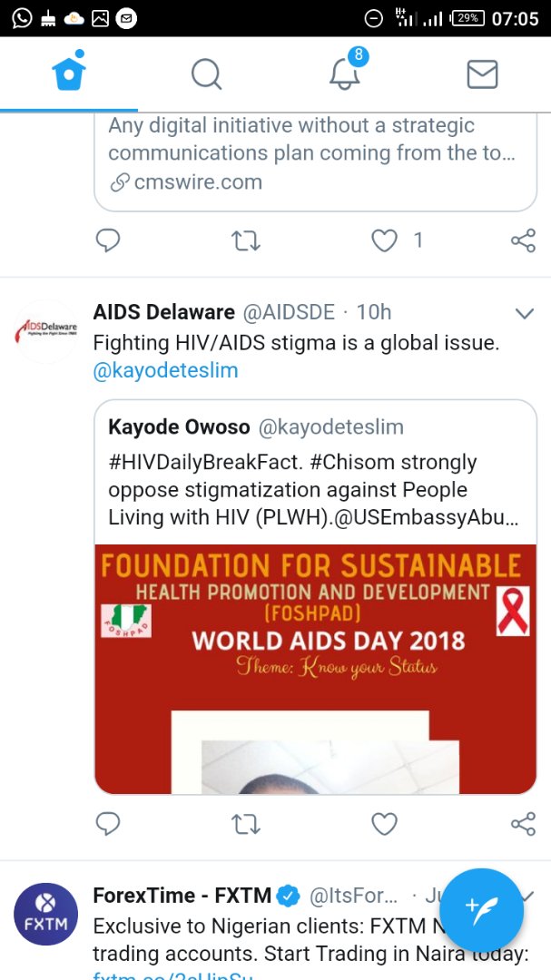Open the World AIDS Day 2018 image

pos(315,669)
